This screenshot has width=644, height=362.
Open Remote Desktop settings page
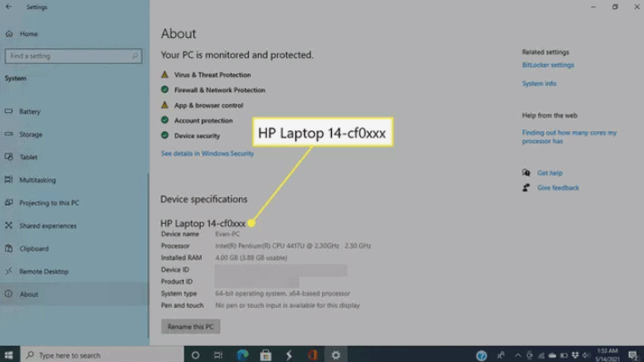point(43,271)
